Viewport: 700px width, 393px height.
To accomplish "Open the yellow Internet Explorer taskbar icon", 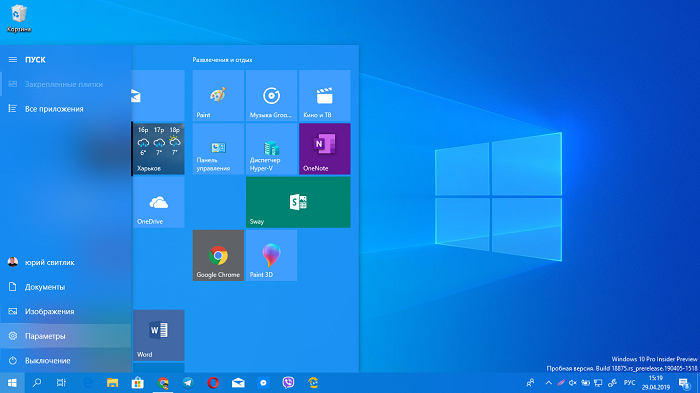I will (313, 383).
